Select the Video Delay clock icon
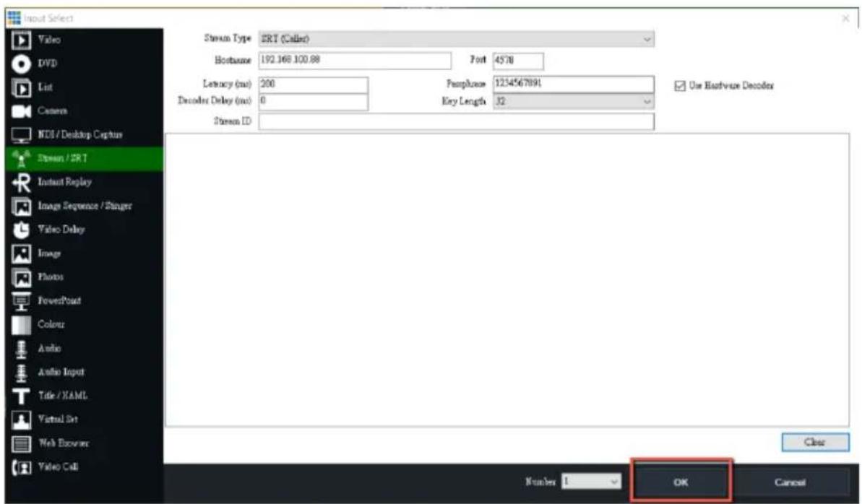862x504 pixels. pyautogui.click(x=22, y=230)
